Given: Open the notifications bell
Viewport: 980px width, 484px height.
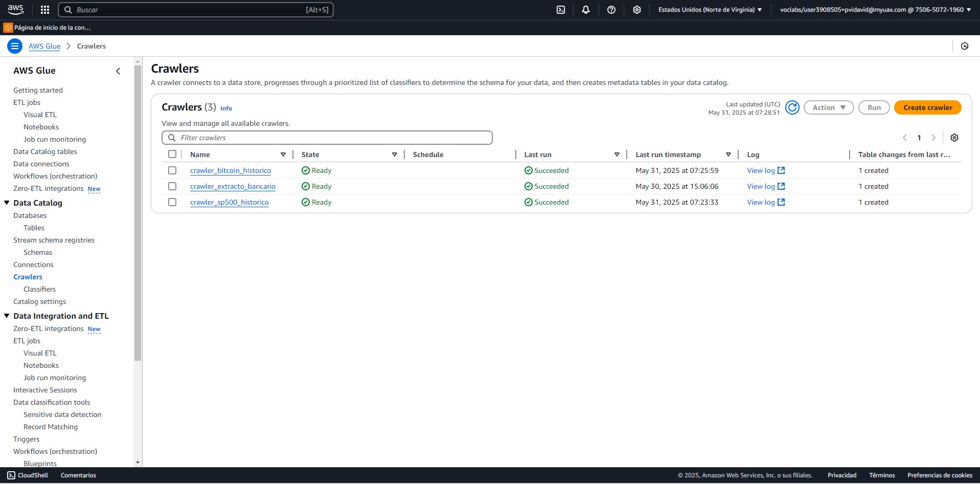Looking at the screenshot, I should [586, 10].
